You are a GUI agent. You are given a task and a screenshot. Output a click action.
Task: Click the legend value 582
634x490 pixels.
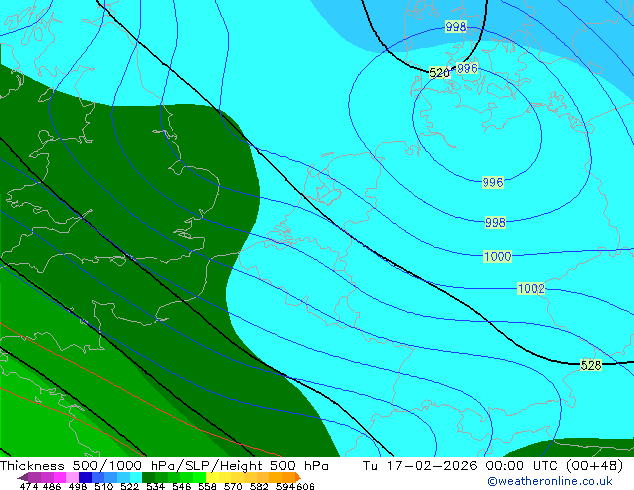[x=259, y=486]
